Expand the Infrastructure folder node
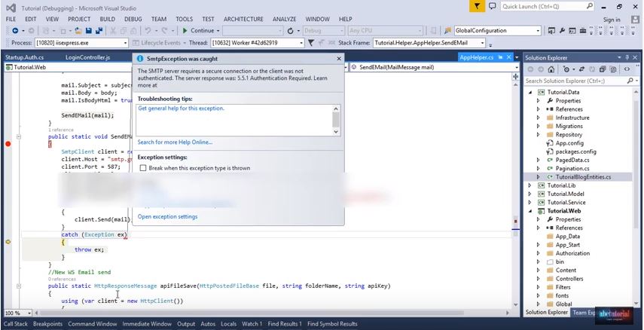Screen dimensions: 644x330 (539, 118)
